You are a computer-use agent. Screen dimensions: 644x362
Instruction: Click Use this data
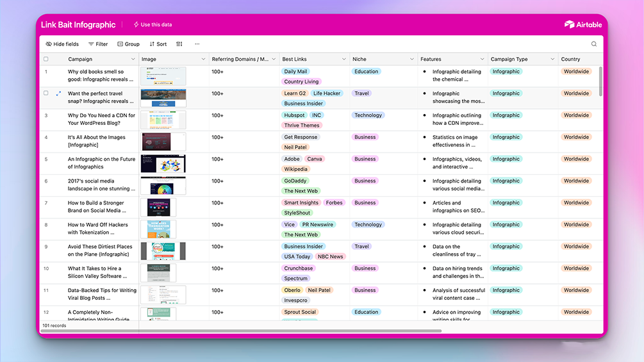(x=153, y=24)
